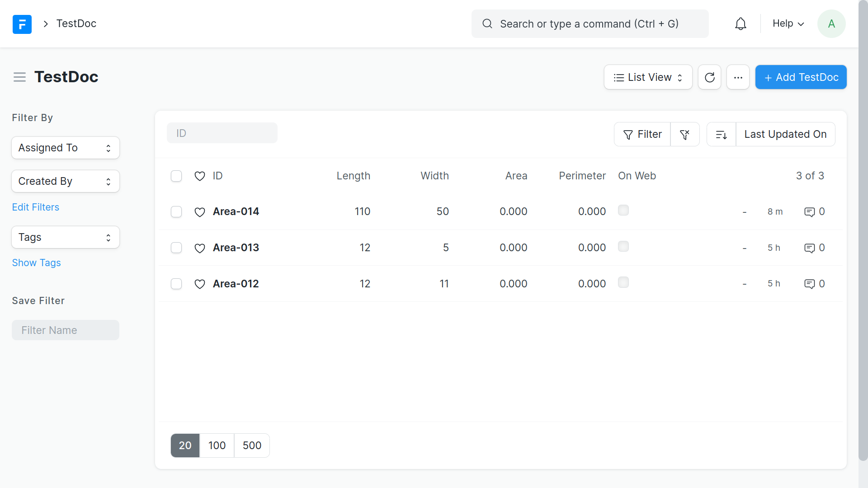Open the Help menu
The image size is (868, 488).
pyautogui.click(x=788, y=24)
